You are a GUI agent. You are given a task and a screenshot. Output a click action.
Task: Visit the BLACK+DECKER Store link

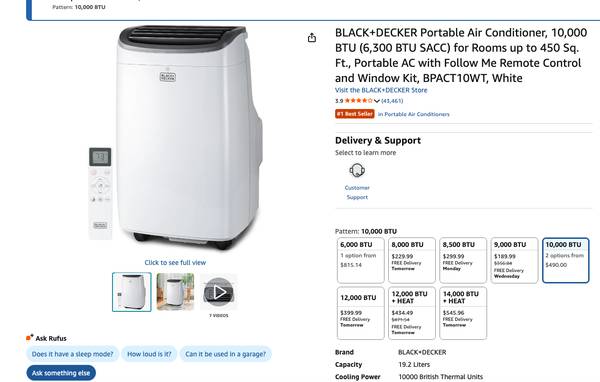(381, 90)
